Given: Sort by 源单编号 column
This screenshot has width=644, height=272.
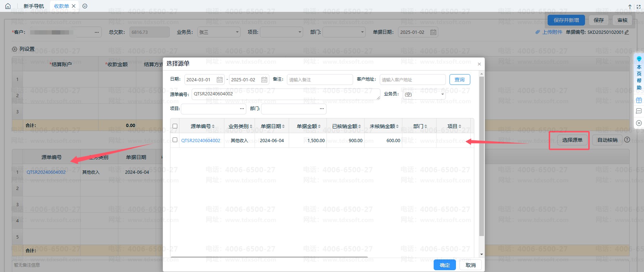Looking at the screenshot, I should click(202, 126).
